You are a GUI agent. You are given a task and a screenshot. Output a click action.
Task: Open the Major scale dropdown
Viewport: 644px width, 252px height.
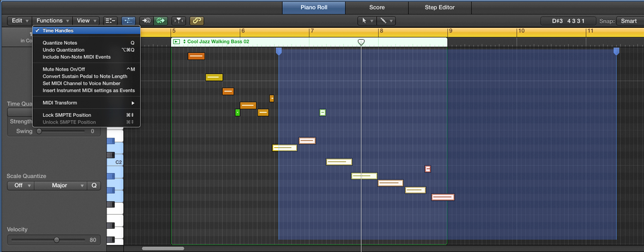61,186
